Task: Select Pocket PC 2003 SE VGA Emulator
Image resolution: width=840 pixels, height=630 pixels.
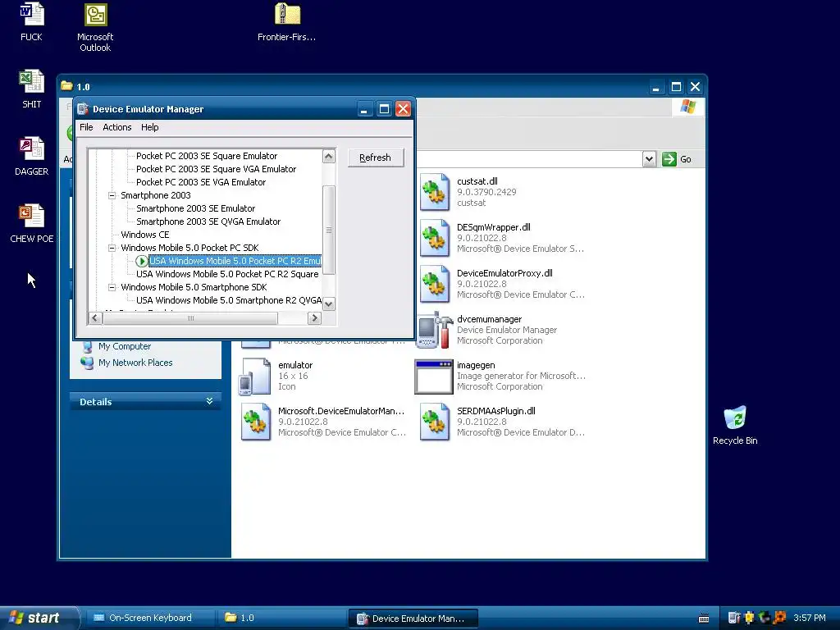Action: coord(201,182)
